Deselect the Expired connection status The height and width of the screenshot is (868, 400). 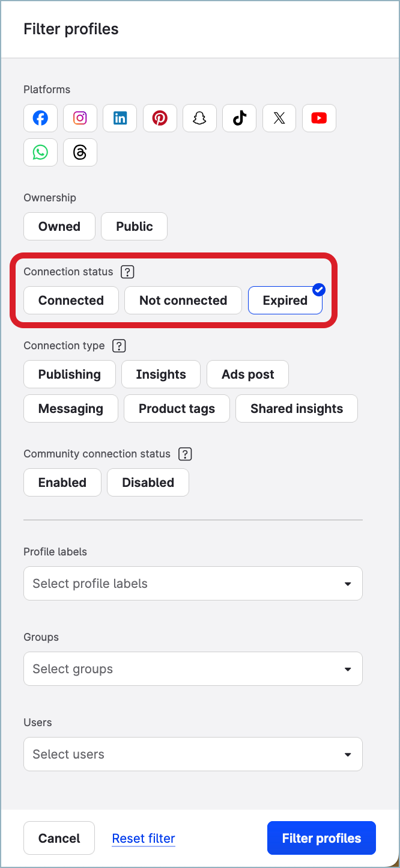click(x=285, y=301)
